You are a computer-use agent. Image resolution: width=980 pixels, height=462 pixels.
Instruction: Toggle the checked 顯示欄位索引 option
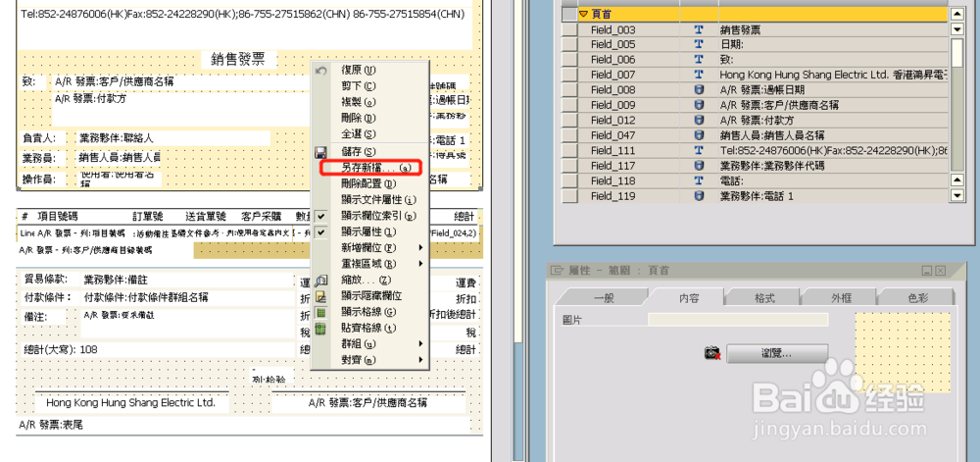[x=321, y=216]
